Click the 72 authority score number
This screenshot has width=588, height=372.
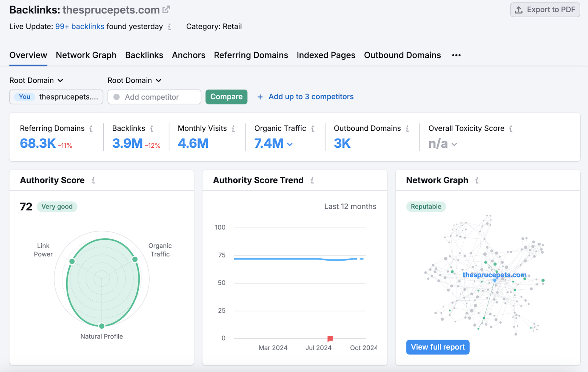tap(26, 207)
